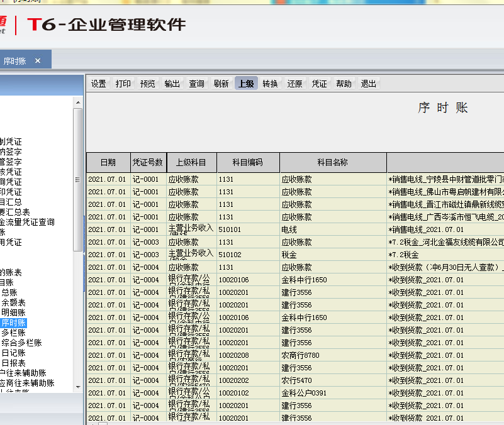Image resolution: width=504 pixels, height=425 pixels.
Task: Click the 转换 toolbar button
Action: (x=271, y=84)
